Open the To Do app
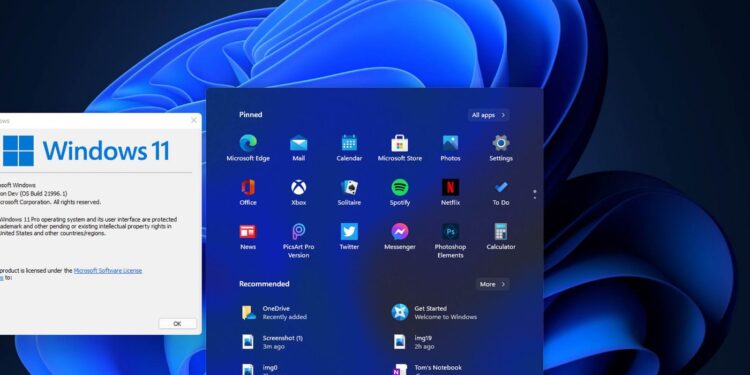Image resolution: width=750 pixels, height=375 pixels. tap(501, 192)
